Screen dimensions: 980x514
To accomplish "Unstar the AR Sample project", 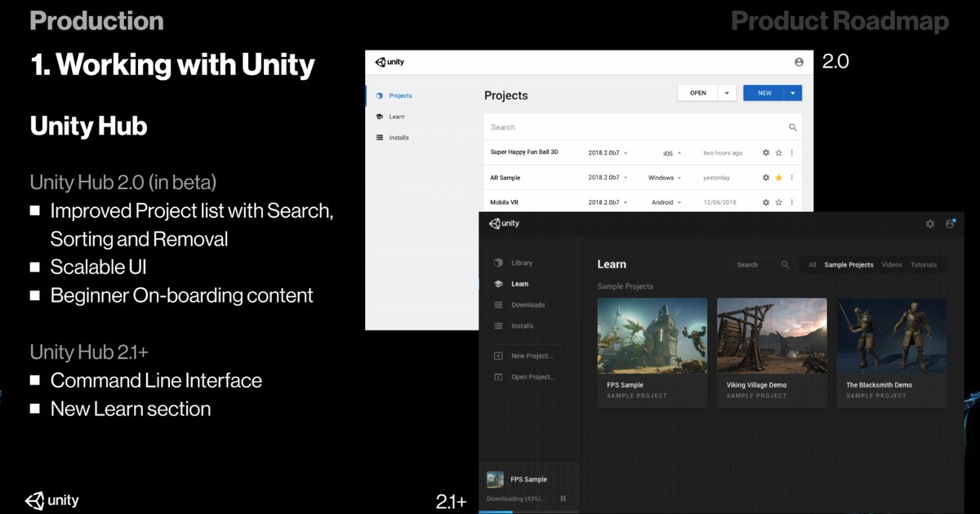I will point(779,177).
